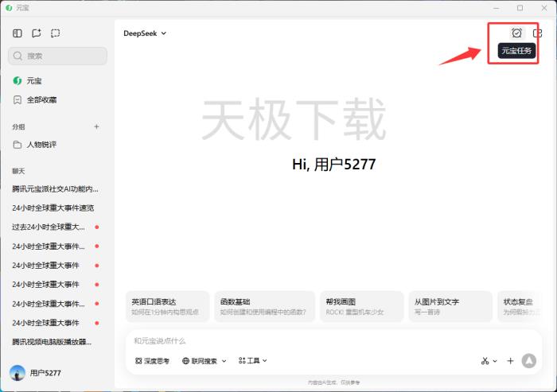557x392 pixels.
Task: Click the top-right icon beside the clock icon
Action: (537, 33)
